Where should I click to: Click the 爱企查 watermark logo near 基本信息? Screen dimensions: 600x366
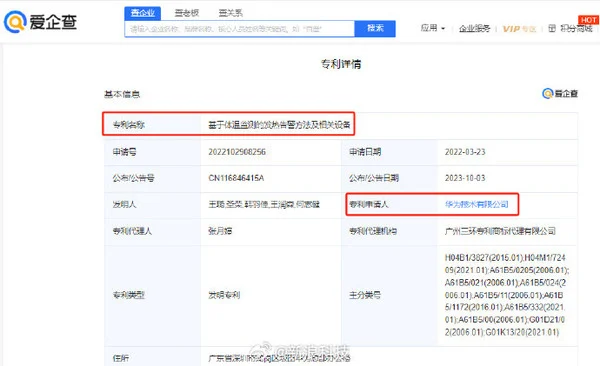560,93
